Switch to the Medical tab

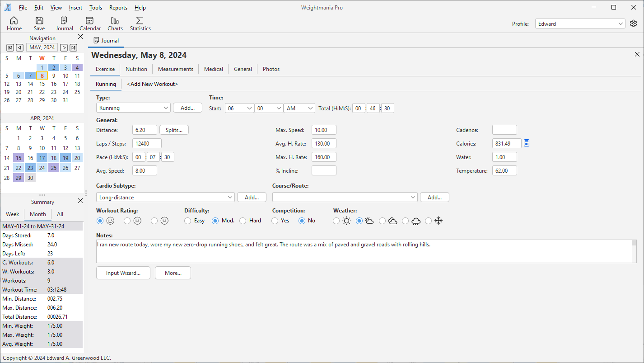[214, 69]
